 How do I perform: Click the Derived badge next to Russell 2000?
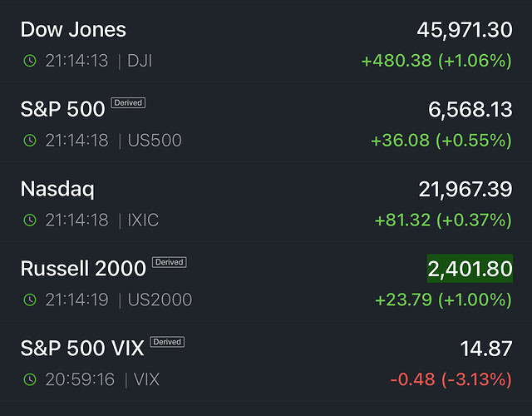point(170,262)
